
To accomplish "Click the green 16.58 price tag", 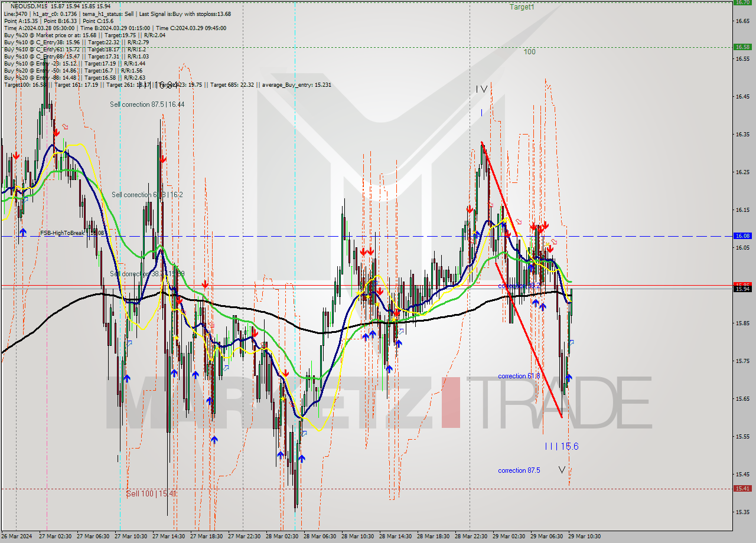I will click(x=742, y=47).
